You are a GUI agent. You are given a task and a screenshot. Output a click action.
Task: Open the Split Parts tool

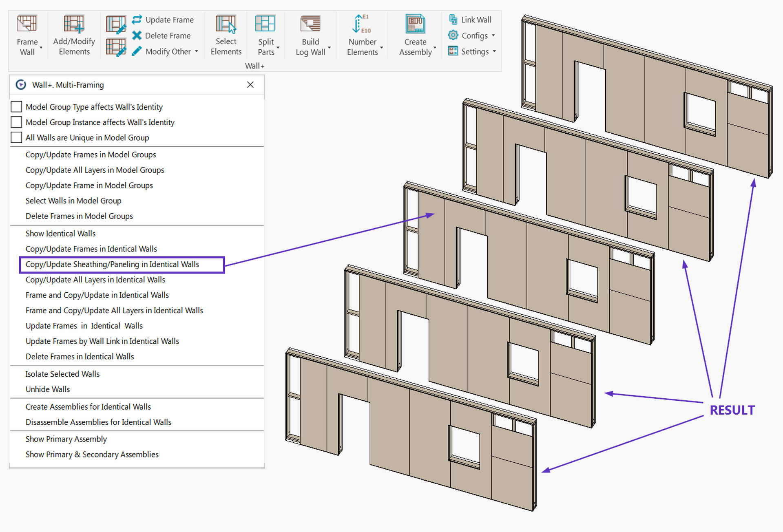(x=265, y=35)
